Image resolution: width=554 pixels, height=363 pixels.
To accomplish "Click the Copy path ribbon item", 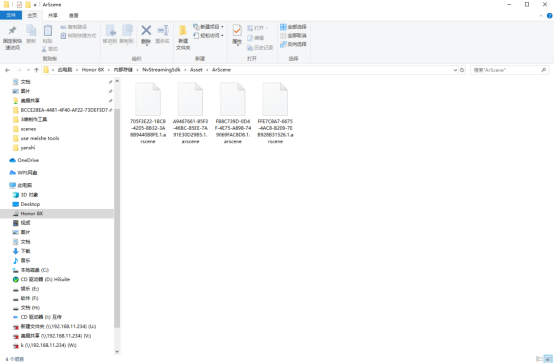I will [73, 27].
